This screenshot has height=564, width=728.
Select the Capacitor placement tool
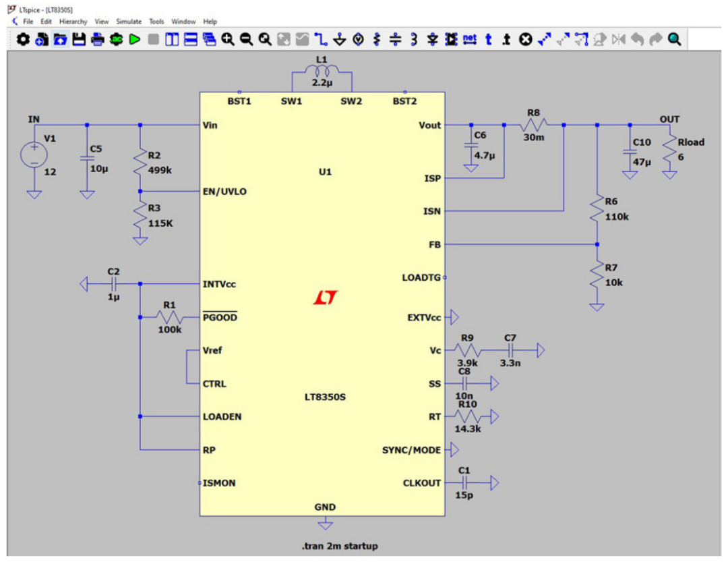395,40
